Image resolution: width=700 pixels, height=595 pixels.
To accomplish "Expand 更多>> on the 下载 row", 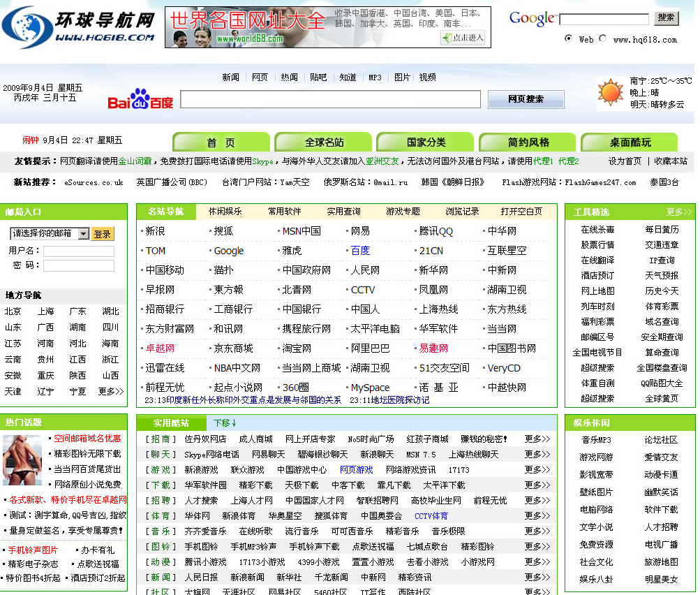I will click(537, 485).
